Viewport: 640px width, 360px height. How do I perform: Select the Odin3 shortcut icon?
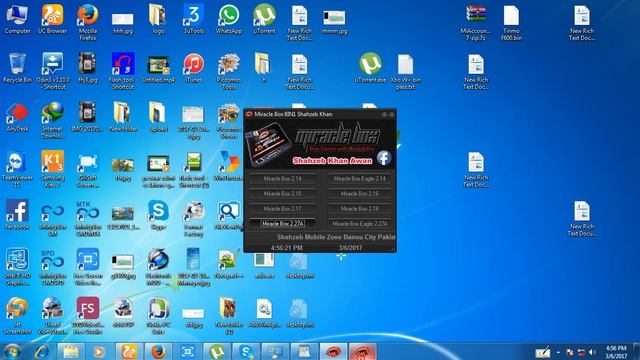[53, 71]
